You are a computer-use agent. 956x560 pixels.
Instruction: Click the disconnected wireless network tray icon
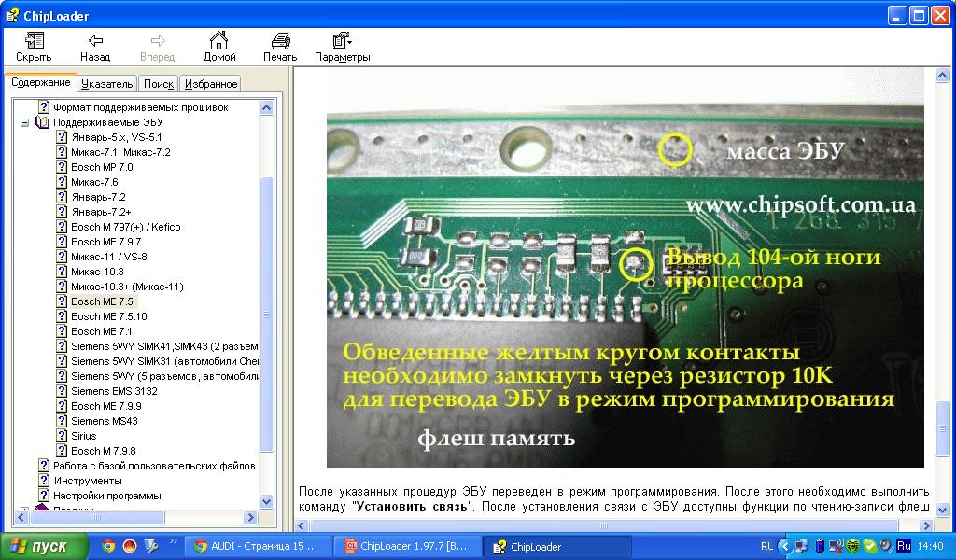pos(836,546)
